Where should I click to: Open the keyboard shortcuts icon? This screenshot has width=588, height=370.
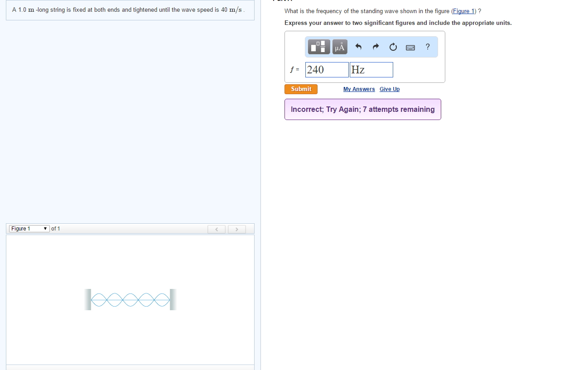pyautogui.click(x=410, y=47)
